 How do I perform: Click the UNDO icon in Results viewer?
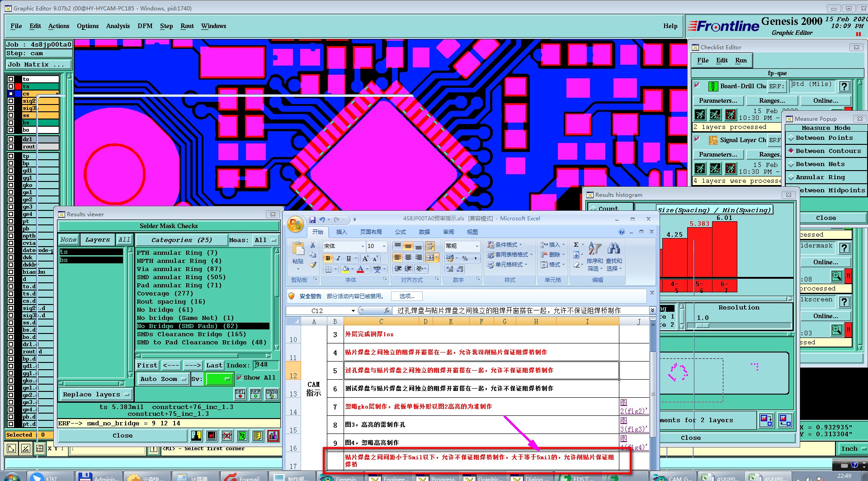(x=271, y=394)
